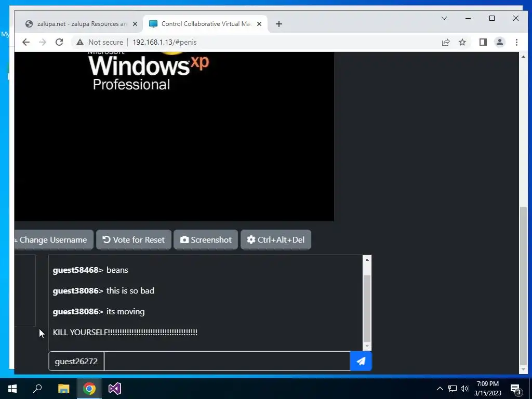Maximize the Chrome window
The height and width of the screenshot is (399, 532).
click(x=492, y=18)
